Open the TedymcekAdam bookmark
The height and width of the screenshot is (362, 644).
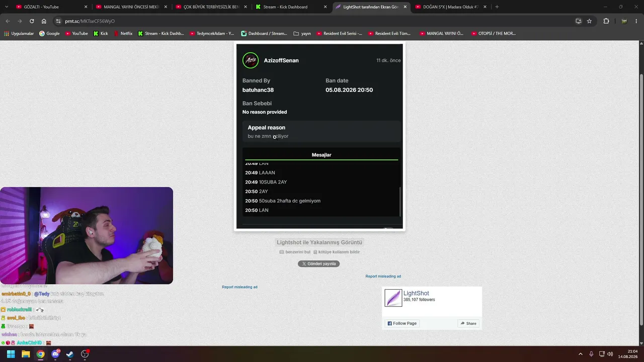pos(212,34)
